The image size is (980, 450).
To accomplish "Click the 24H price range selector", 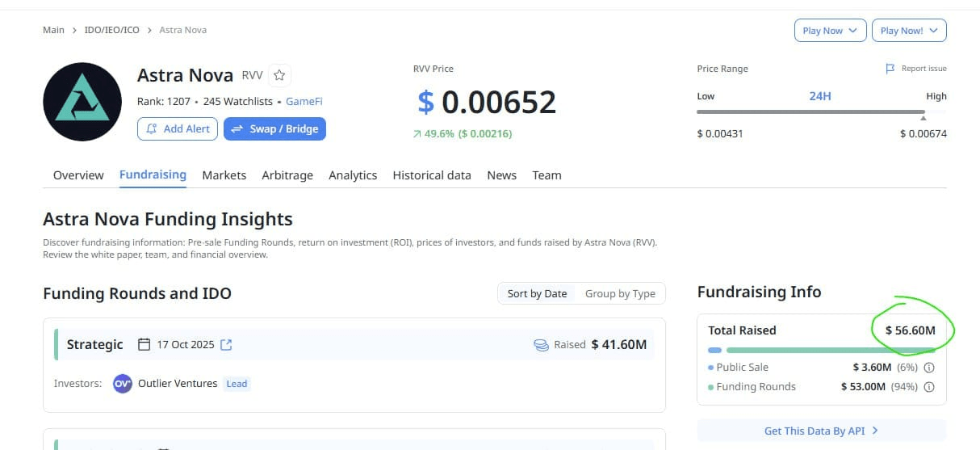I will pyautogui.click(x=820, y=96).
